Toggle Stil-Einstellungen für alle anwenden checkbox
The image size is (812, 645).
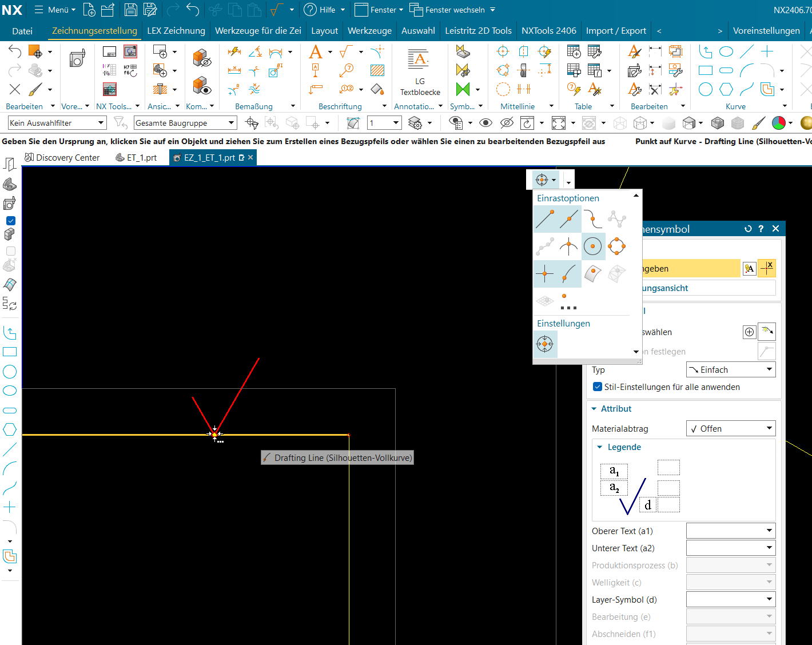pyautogui.click(x=598, y=387)
